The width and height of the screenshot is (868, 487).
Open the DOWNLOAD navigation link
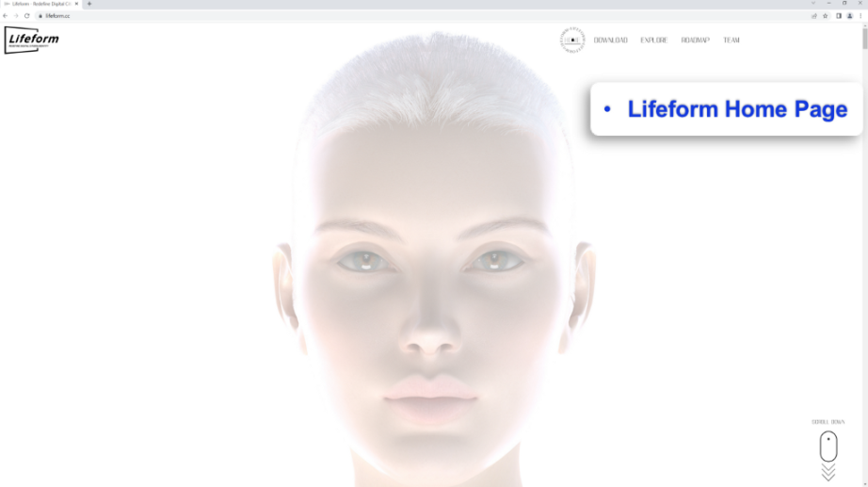pos(610,41)
